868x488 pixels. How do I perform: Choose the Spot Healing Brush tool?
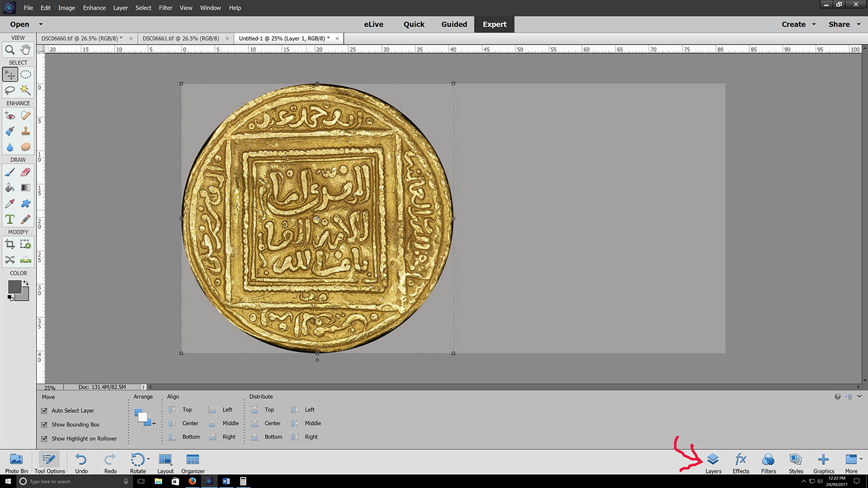tap(25, 116)
